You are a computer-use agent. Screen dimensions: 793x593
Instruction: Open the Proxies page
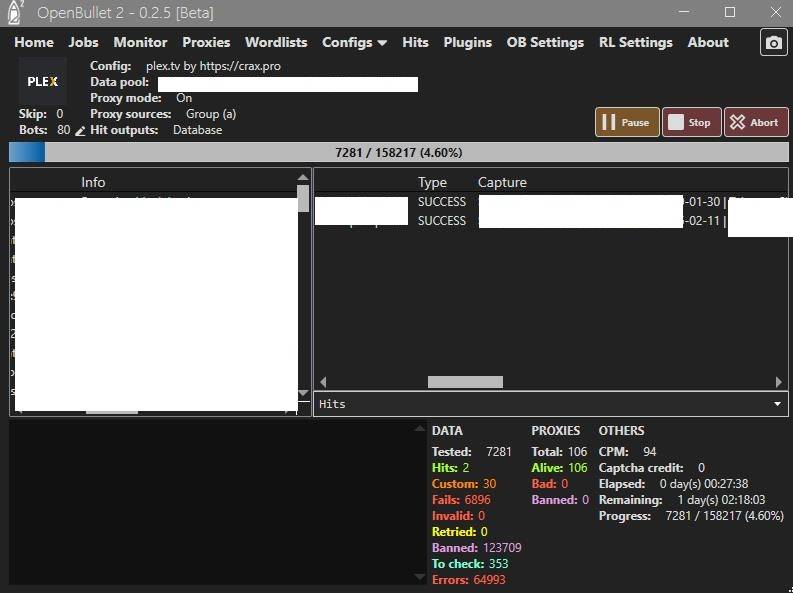tap(206, 42)
